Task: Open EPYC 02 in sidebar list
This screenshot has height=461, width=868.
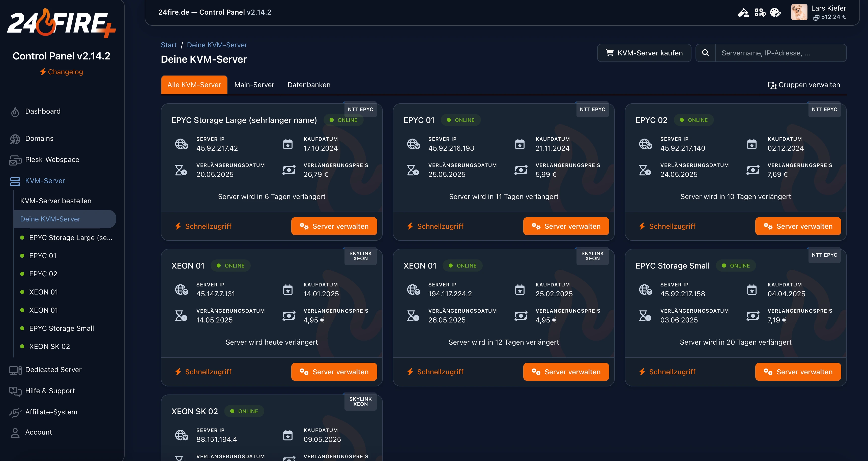Action: pyautogui.click(x=43, y=274)
